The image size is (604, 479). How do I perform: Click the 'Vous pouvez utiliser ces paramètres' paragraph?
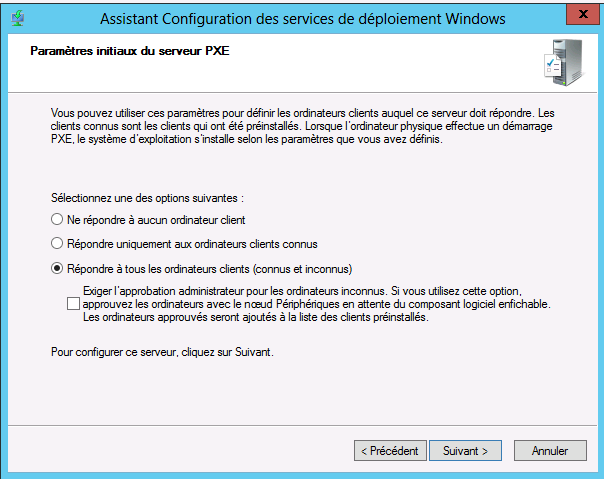click(x=302, y=126)
